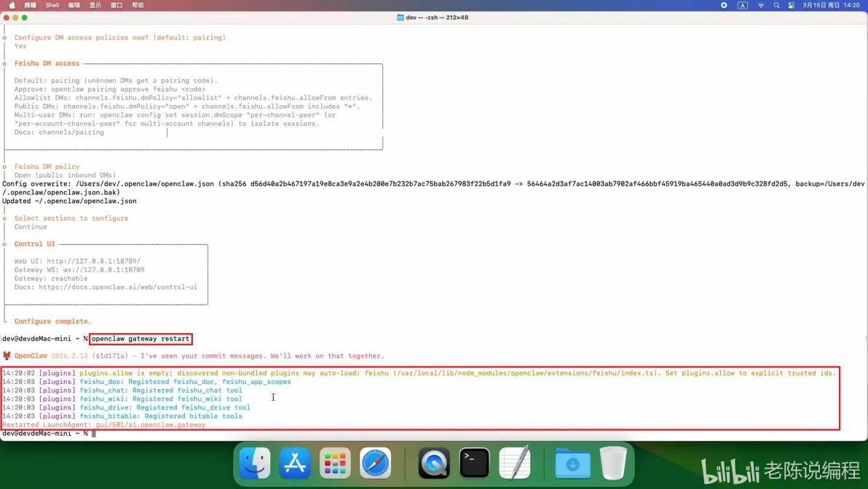
Task: Click the 'openclaw gateway restart' command text
Action: coord(141,338)
